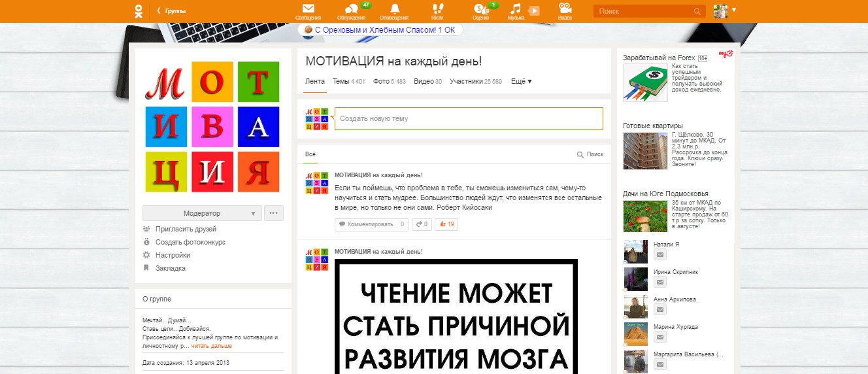This screenshot has width=868, height=374.
Task: Select the Участники tab
Action: [475, 82]
